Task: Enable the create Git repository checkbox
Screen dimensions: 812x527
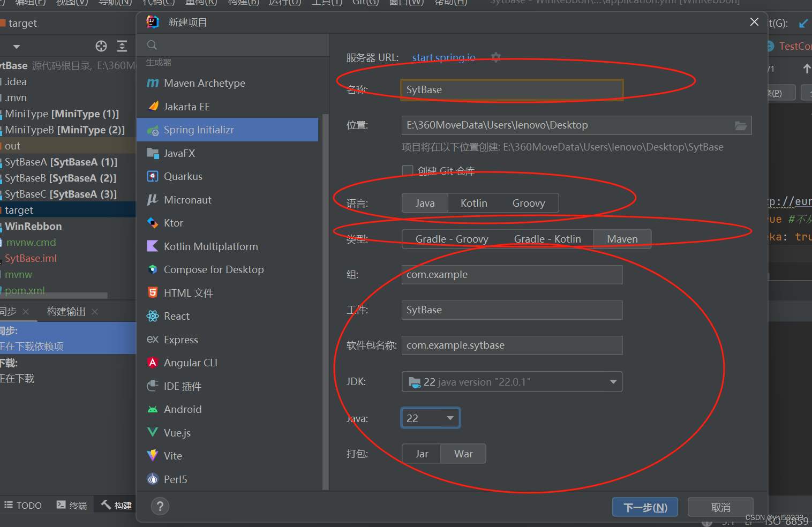Action: click(408, 170)
